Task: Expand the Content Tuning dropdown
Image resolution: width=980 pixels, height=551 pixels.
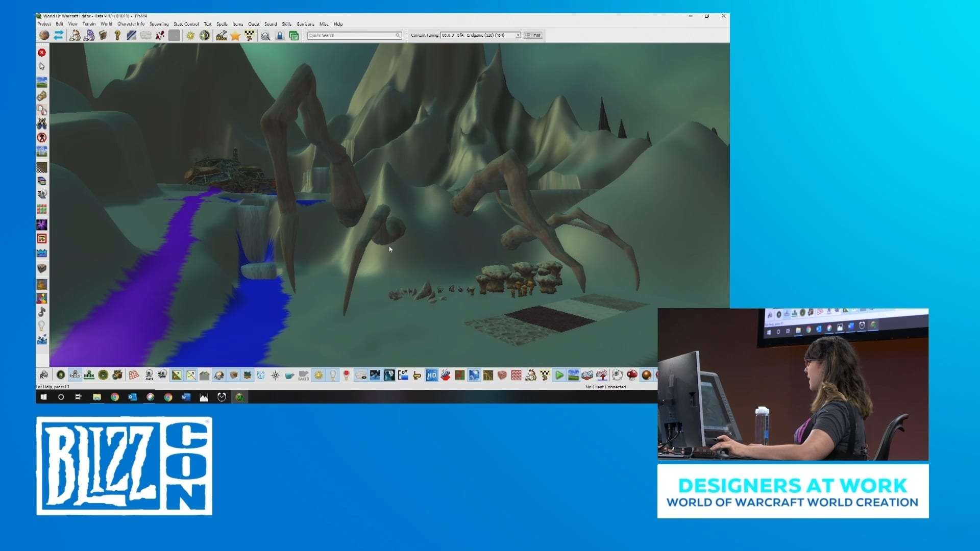Action: (x=518, y=35)
